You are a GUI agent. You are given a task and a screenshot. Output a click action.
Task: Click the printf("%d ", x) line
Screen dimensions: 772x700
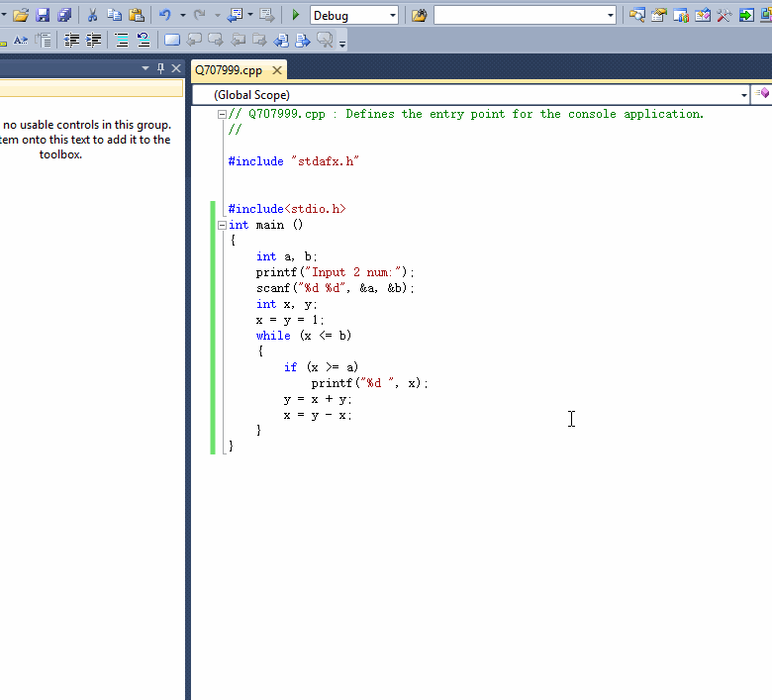[370, 383]
